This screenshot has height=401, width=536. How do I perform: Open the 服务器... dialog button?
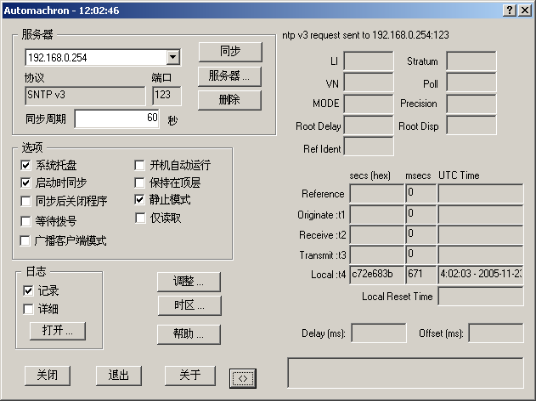(230, 76)
